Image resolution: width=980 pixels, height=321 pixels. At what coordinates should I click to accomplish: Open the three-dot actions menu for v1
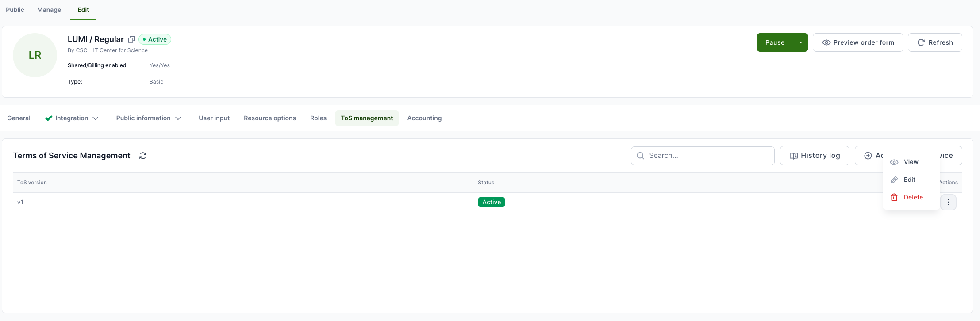(948, 202)
